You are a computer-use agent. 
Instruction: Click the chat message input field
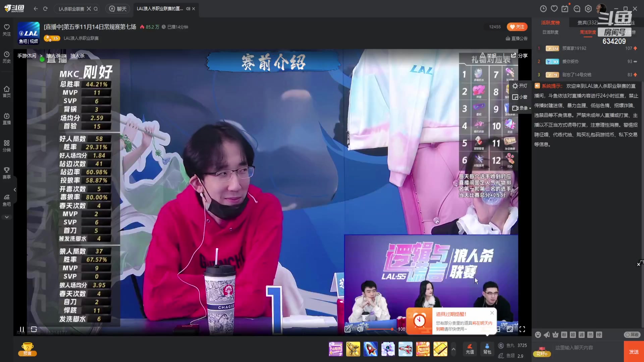pyautogui.click(x=588, y=352)
